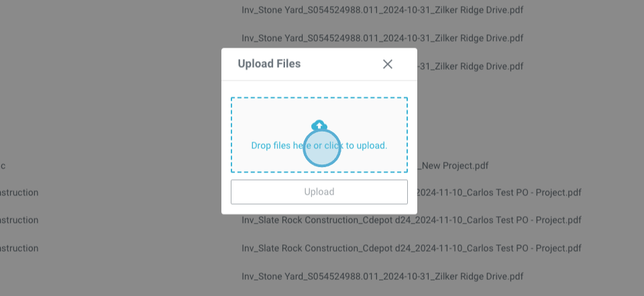Select the second Stone Yard invoice from the top
The height and width of the screenshot is (296, 644).
(x=382, y=38)
